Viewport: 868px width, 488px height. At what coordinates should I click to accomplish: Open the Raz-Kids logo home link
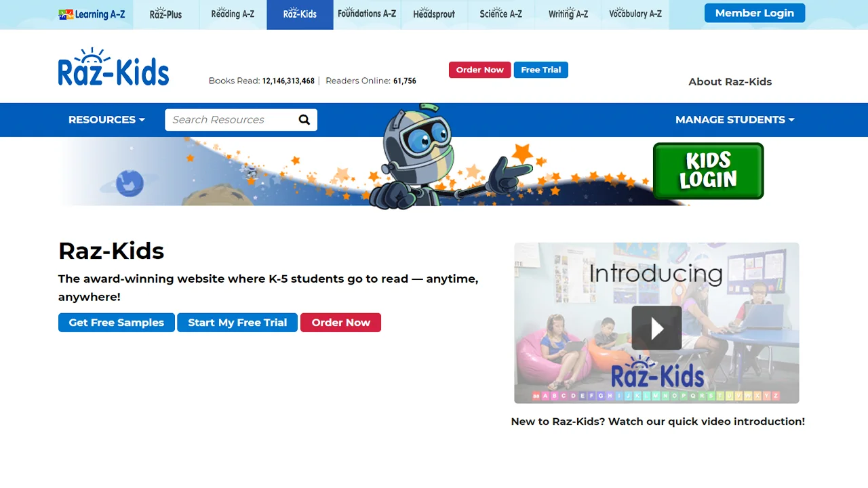click(x=113, y=66)
